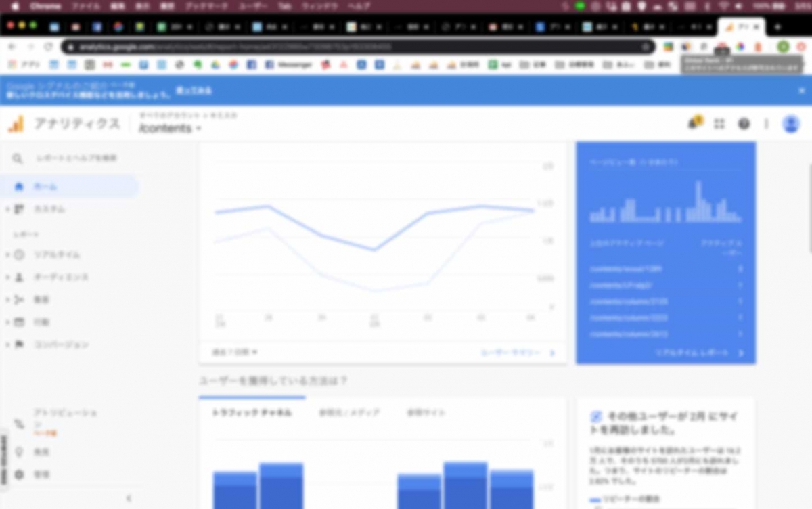The image size is (812, 509).
Task: Open the ヘルプ menu in menu bar
Action: [x=359, y=6]
